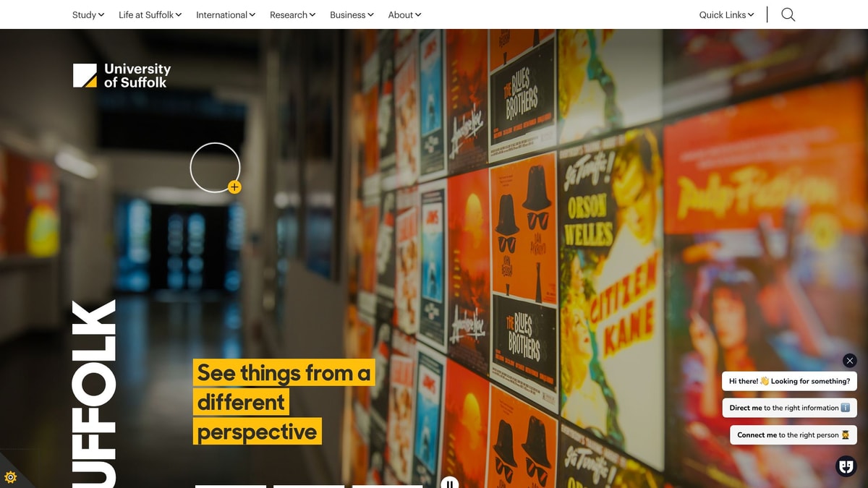This screenshot has height=488, width=868.
Task: Click 'Hi there! Looking for something?' bubble
Action: click(790, 381)
